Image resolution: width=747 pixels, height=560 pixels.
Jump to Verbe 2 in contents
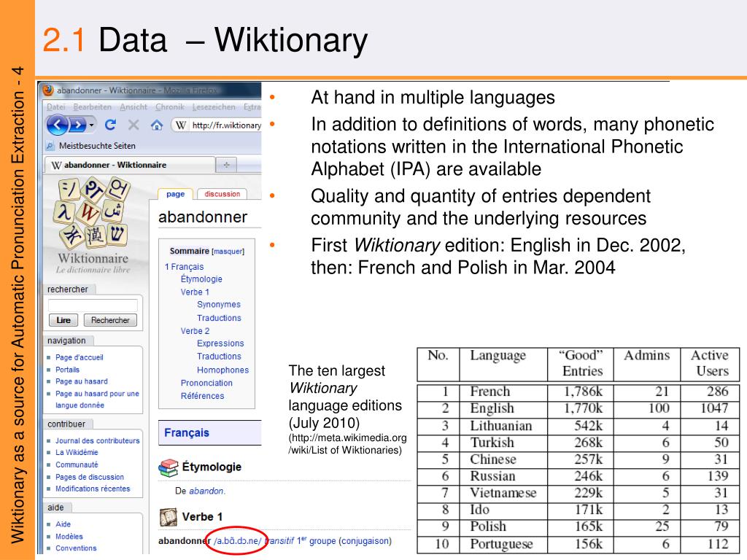pyautogui.click(x=194, y=330)
